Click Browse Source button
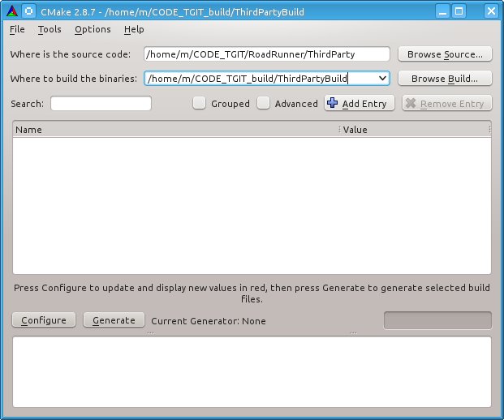The width and height of the screenshot is (504, 420). [445, 54]
